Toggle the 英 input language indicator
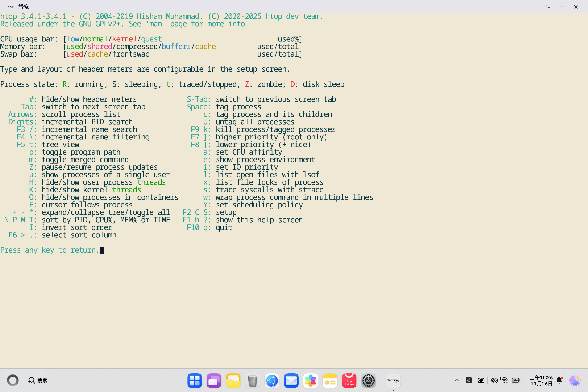 469,381
